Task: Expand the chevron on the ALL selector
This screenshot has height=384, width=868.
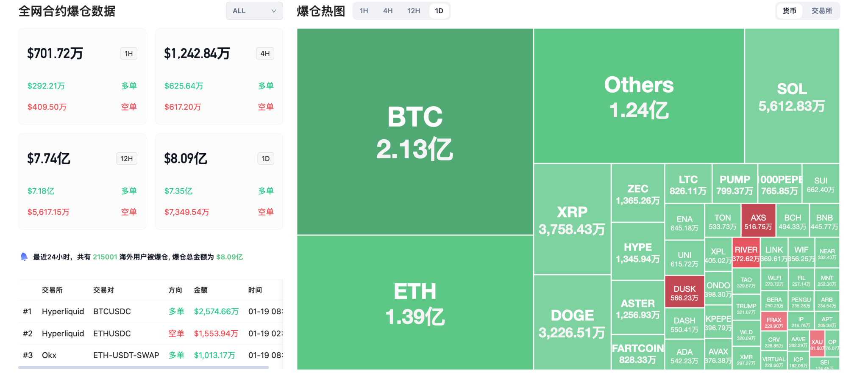Action: coord(274,11)
